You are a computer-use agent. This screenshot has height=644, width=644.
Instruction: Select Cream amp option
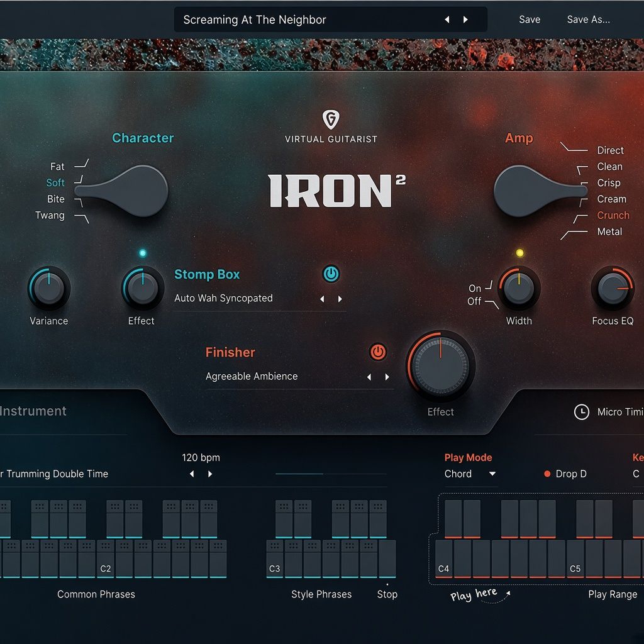coord(611,199)
